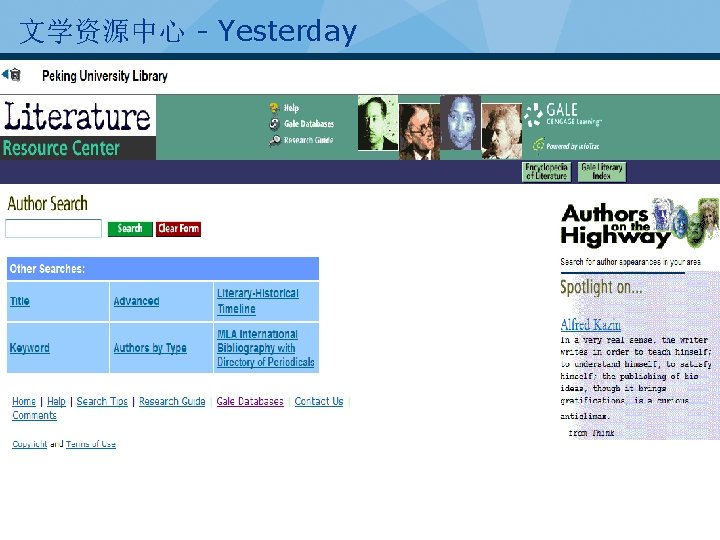720x540 pixels.
Task: Open Research Guide footer link
Action: point(172,401)
